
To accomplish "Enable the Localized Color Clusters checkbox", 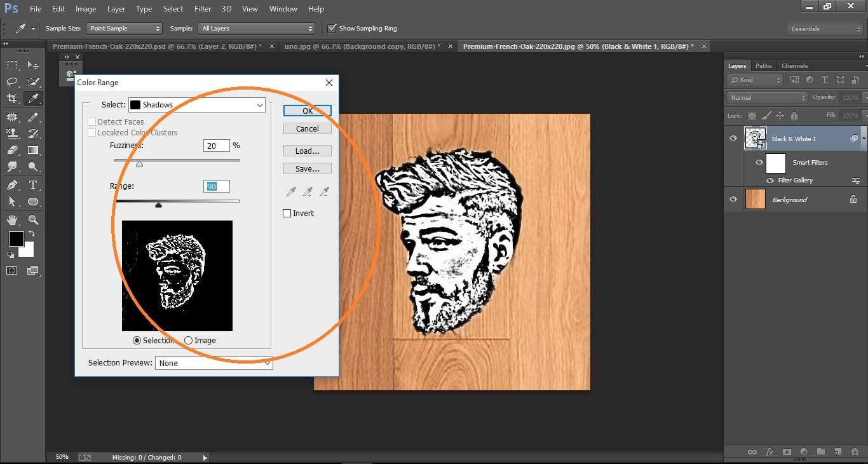I will [92, 133].
